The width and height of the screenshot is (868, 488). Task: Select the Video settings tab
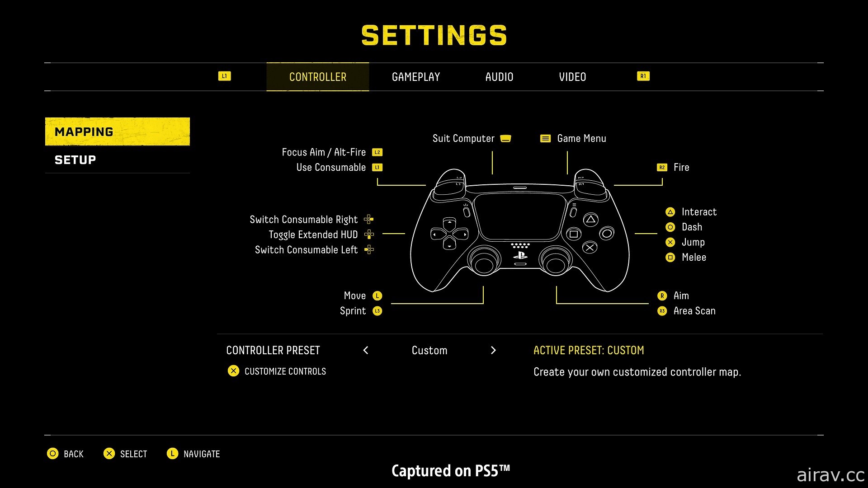(571, 76)
